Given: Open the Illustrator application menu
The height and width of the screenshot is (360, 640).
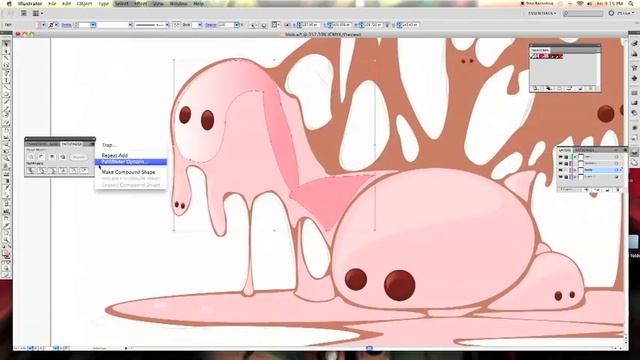Looking at the screenshot, I should coord(30,3).
